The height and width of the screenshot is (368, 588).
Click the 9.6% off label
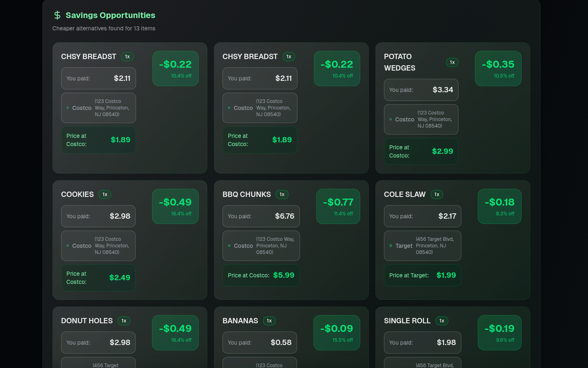(505, 340)
